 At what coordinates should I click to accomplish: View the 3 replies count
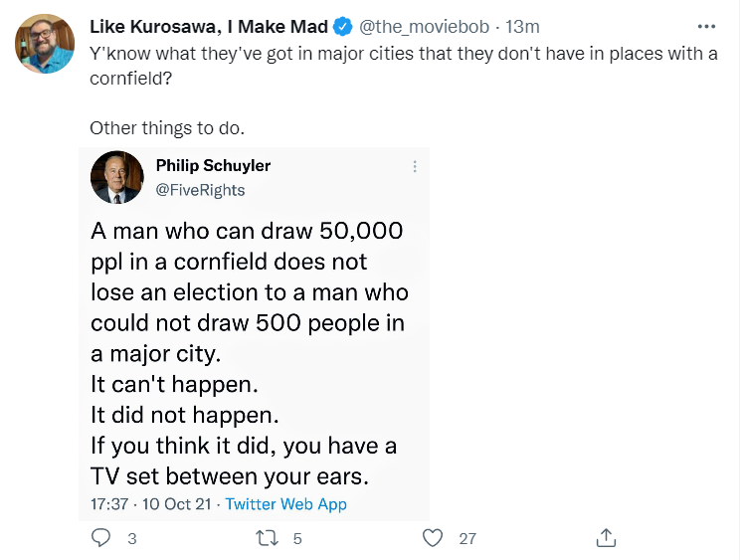132,538
